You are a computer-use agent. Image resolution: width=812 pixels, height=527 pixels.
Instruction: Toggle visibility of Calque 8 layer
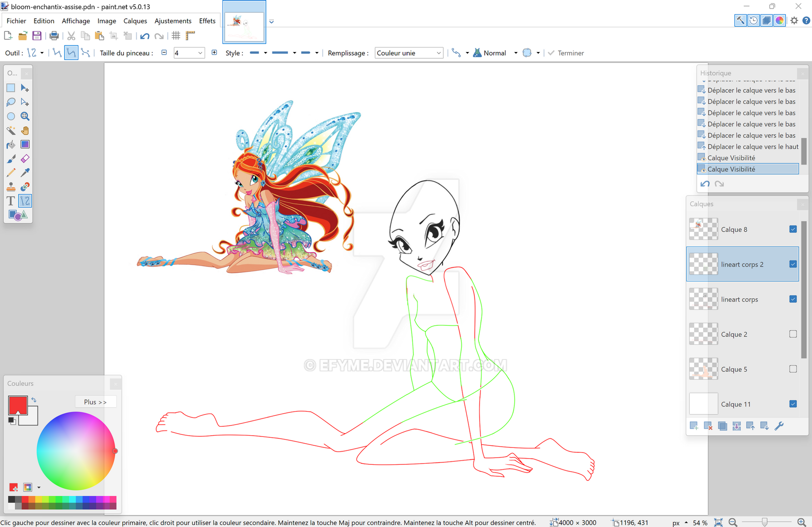[793, 229]
